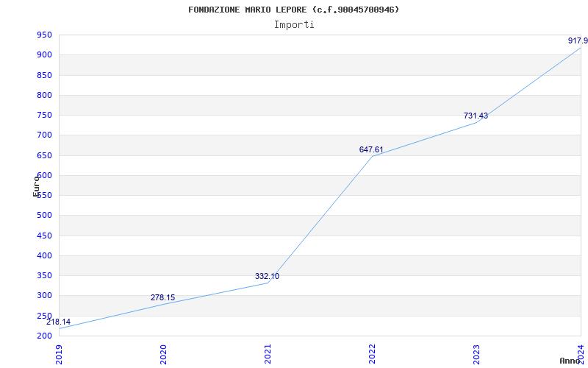Click the 2019 x-axis label
Image resolution: width=588 pixels, height=368 pixels.
(60, 355)
